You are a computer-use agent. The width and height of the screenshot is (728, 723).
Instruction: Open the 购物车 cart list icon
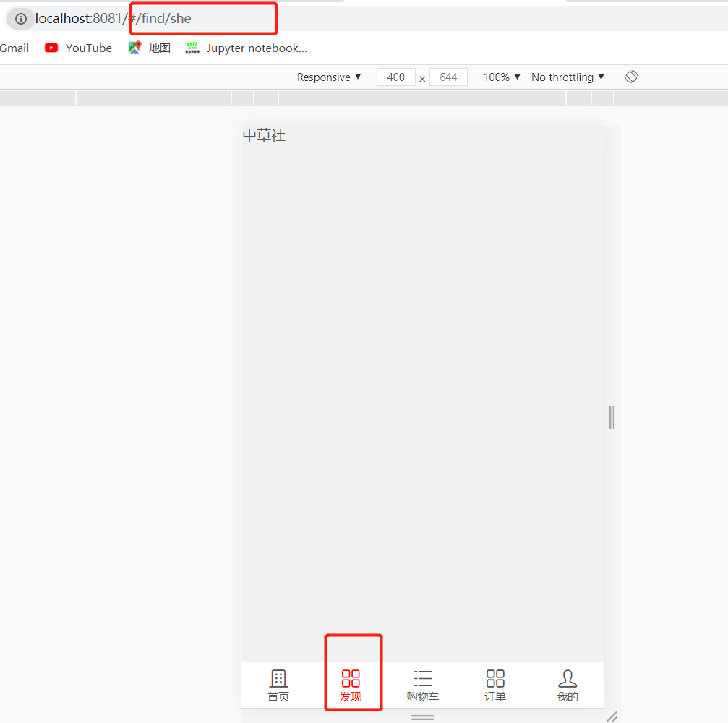(423, 678)
